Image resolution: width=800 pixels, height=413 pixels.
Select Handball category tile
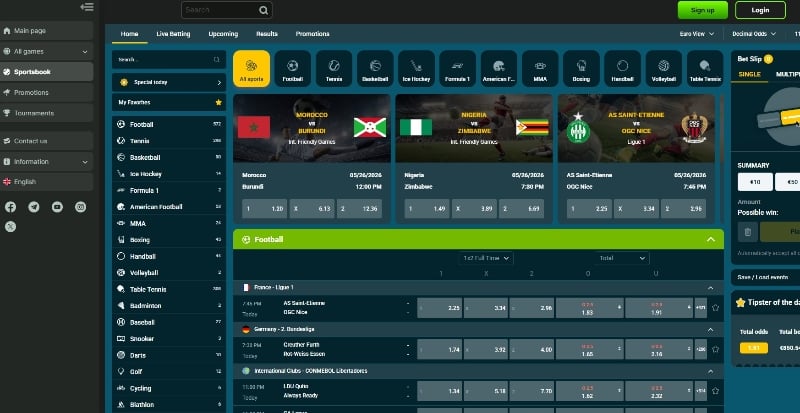pyautogui.click(x=622, y=68)
